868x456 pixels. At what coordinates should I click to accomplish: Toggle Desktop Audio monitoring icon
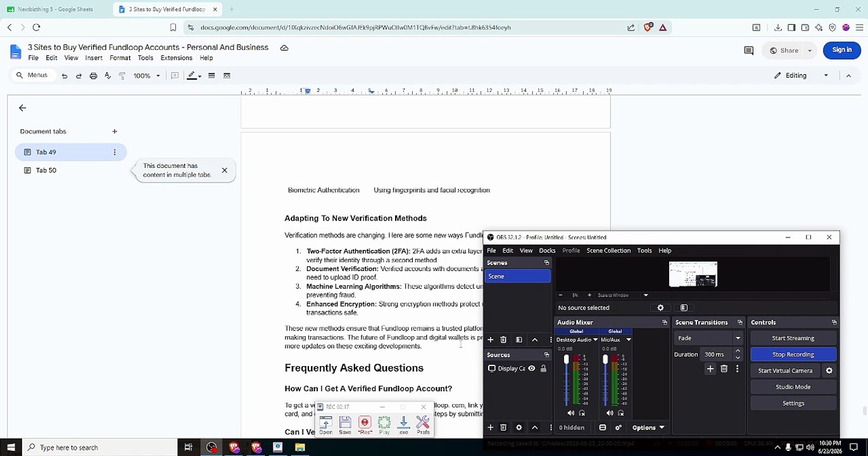[582, 414]
